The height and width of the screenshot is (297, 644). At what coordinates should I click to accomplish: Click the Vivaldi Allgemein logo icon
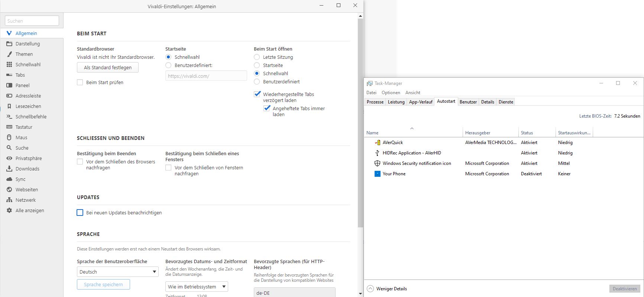pos(9,33)
